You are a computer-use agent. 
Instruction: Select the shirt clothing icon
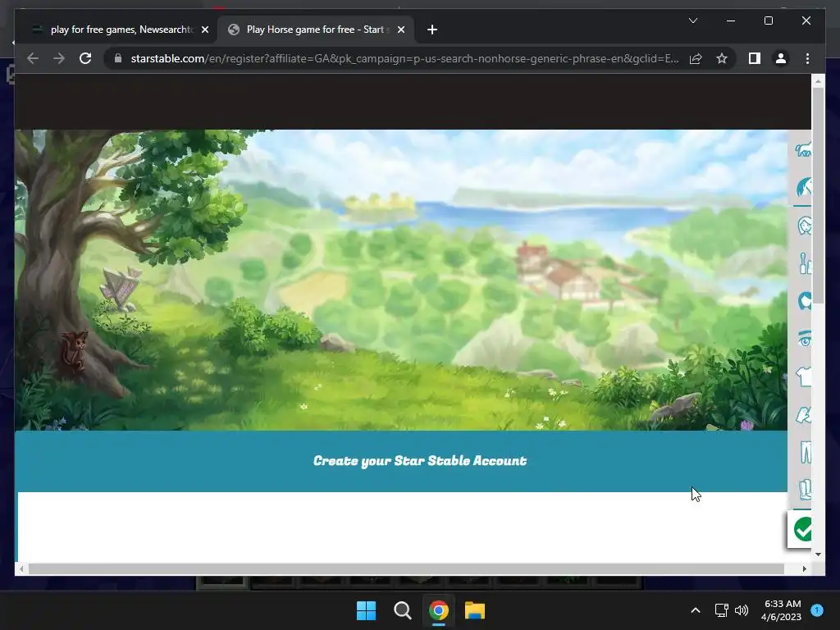coord(804,377)
